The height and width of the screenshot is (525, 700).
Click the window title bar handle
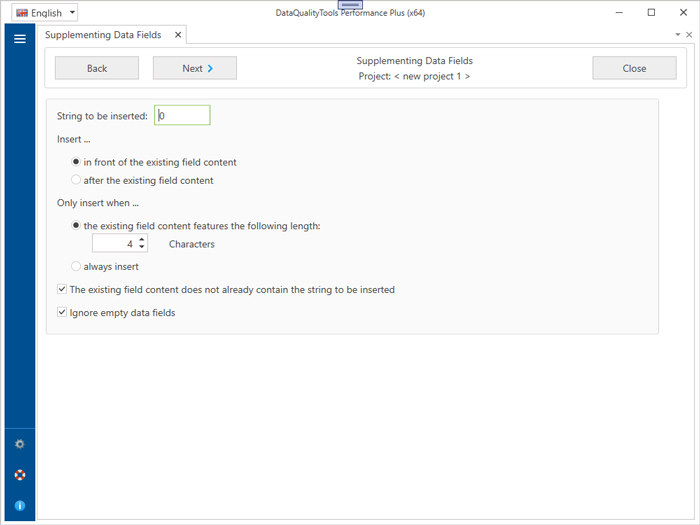350,4
